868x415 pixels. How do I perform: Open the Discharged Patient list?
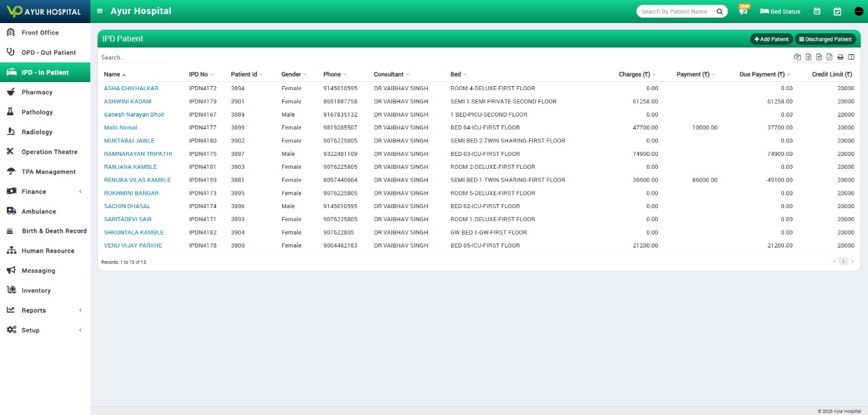[x=826, y=39]
